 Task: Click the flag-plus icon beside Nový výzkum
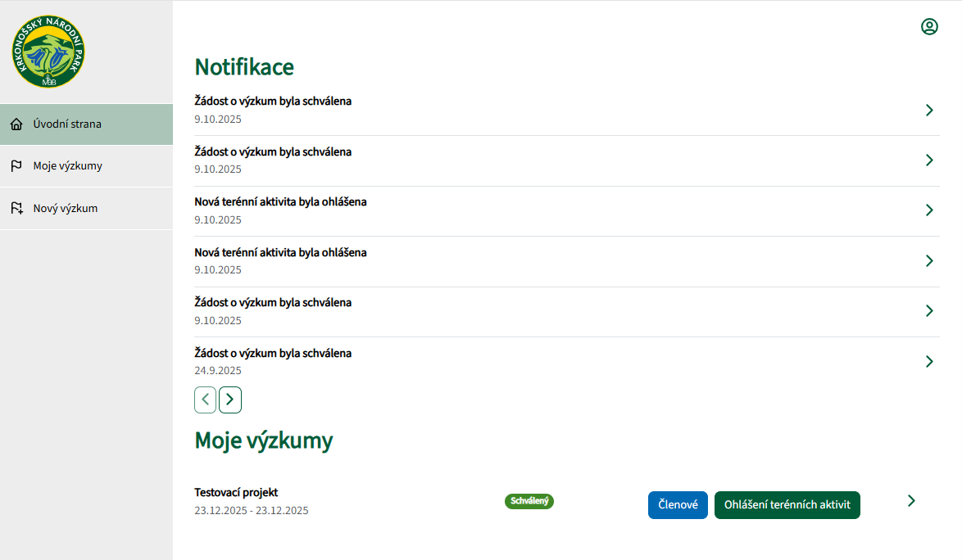pyautogui.click(x=16, y=209)
